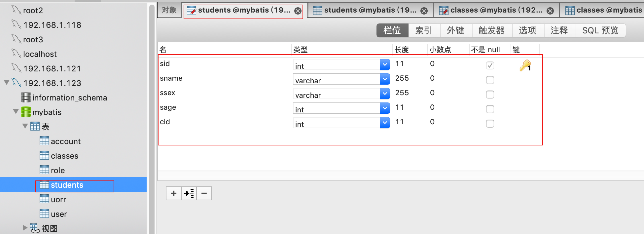Screen dimensions: 644x234
Task: Click the delete field minus button
Action: (204, 193)
